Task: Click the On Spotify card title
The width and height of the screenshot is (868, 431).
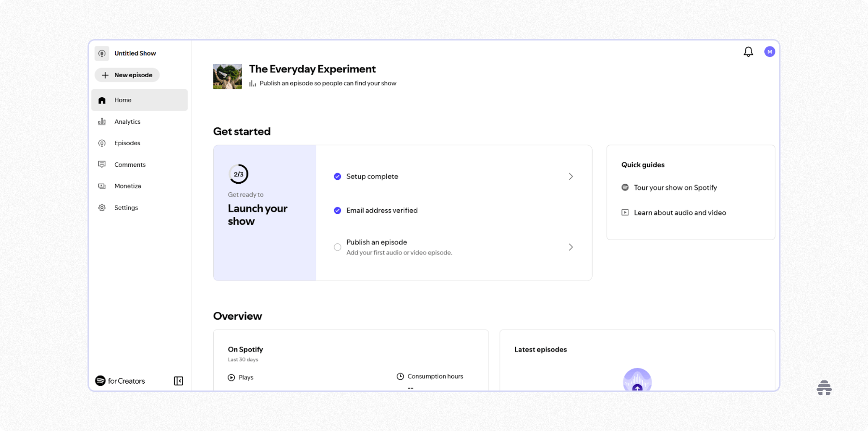Action: (245, 350)
